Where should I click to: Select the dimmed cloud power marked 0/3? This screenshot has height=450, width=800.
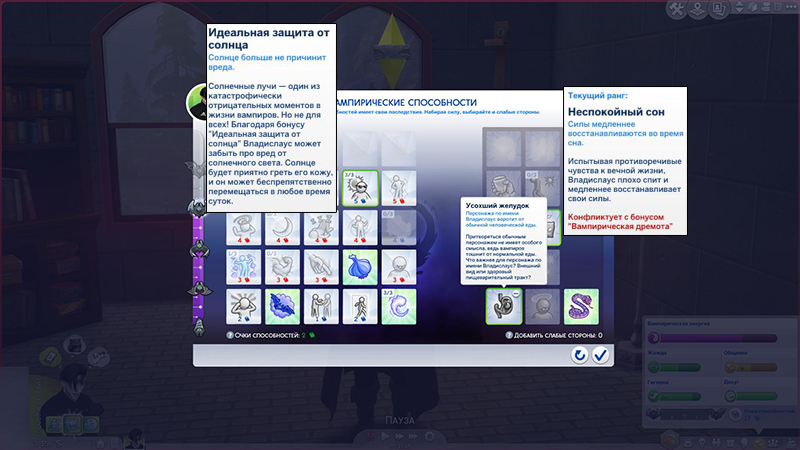399,228
